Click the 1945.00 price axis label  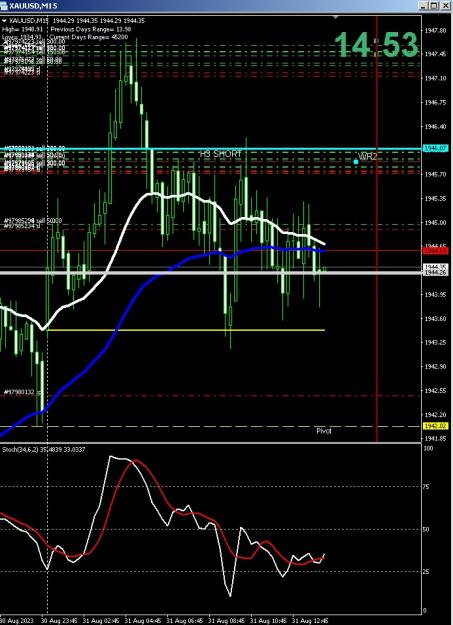pyautogui.click(x=435, y=222)
